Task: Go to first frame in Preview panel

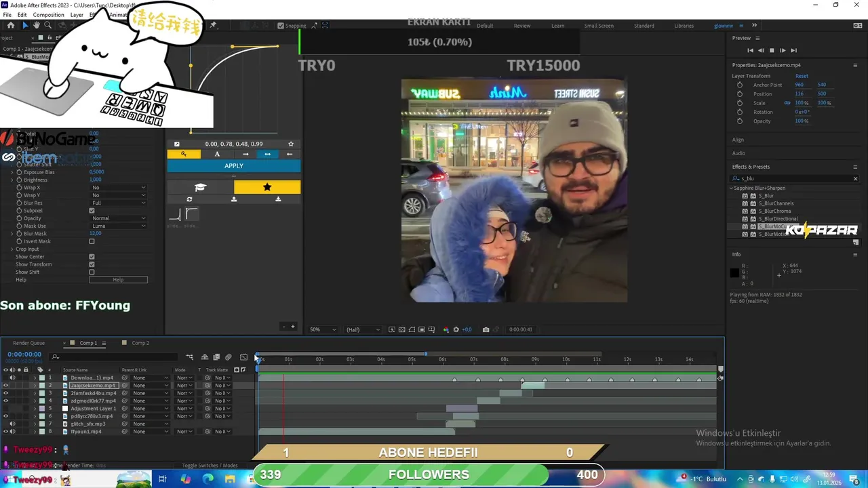Action: 750,50
